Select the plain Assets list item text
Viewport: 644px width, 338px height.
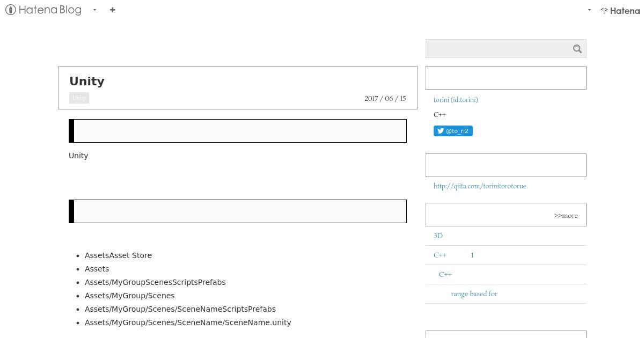[97, 269]
